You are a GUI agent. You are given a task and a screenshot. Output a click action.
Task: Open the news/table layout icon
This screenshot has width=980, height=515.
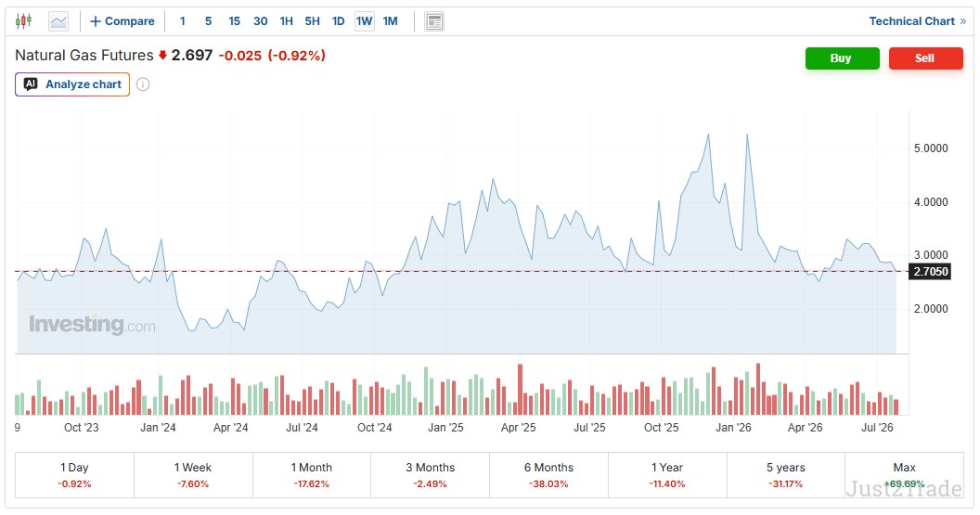click(x=434, y=21)
